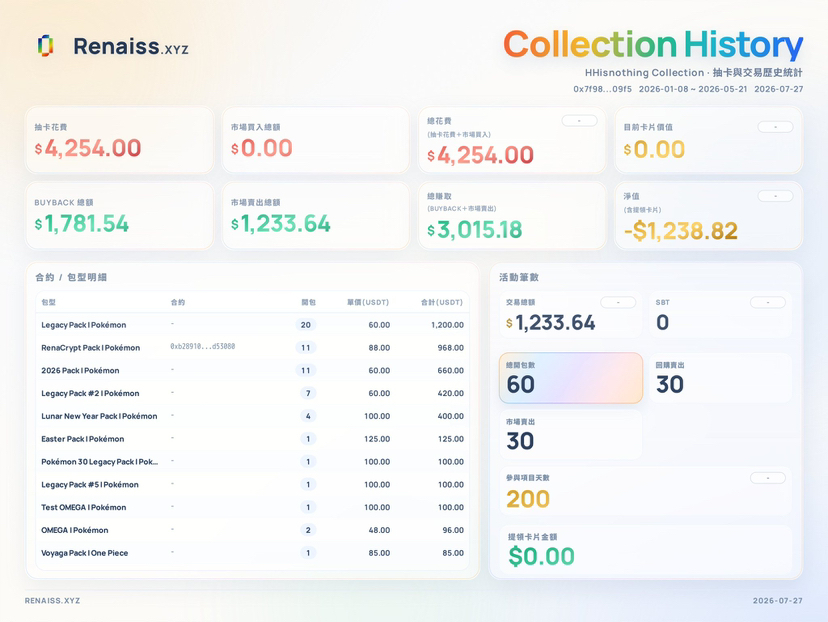Select the Test OMEGA | Pokémon row
Image resolution: width=828 pixels, height=622 pixels.
pos(252,507)
